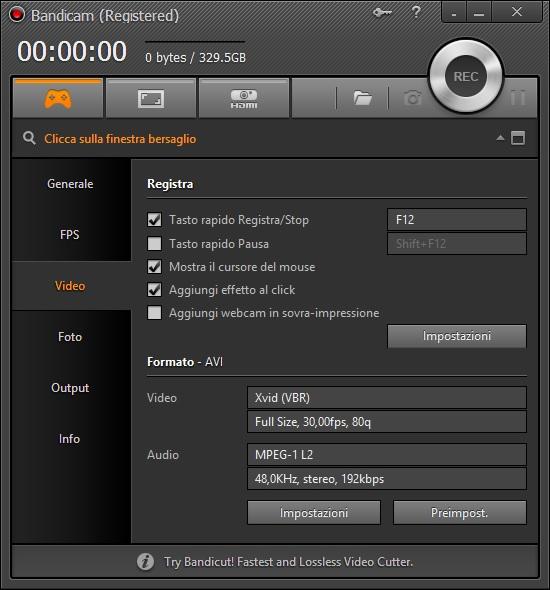Viewport: 550px width, 590px height.
Task: Click the 0 bytes / 329.5GB storage text
Action: (x=196, y=58)
